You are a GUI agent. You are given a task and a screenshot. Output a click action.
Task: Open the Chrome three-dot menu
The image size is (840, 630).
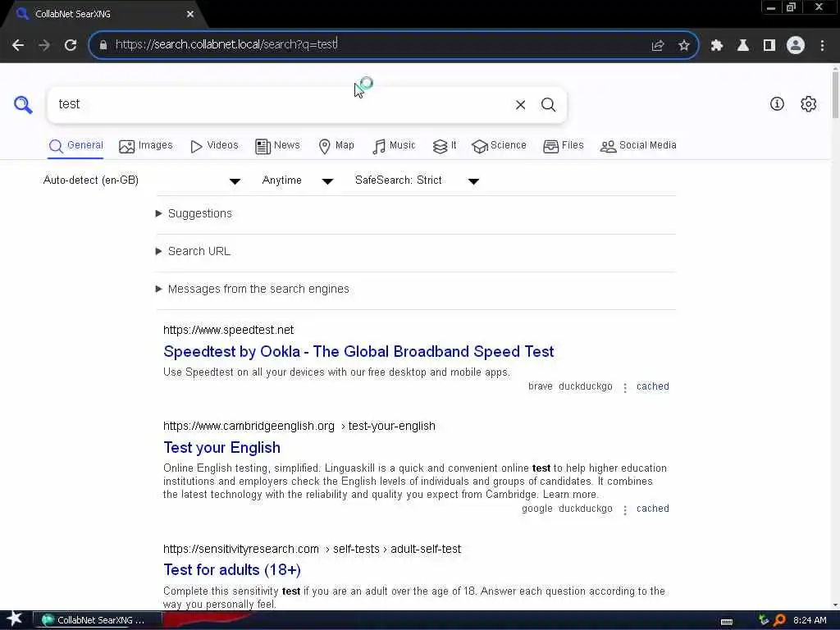click(822, 45)
